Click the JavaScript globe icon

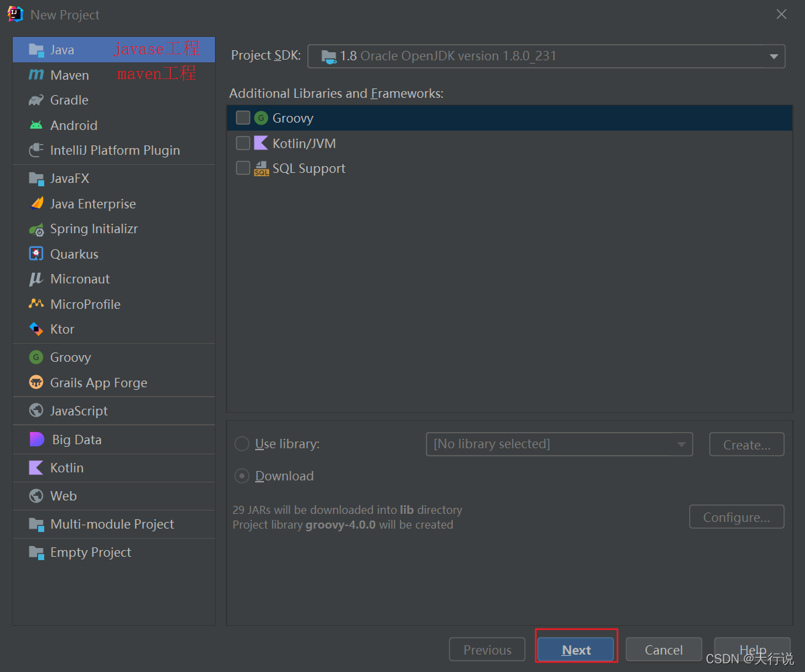tap(36, 411)
